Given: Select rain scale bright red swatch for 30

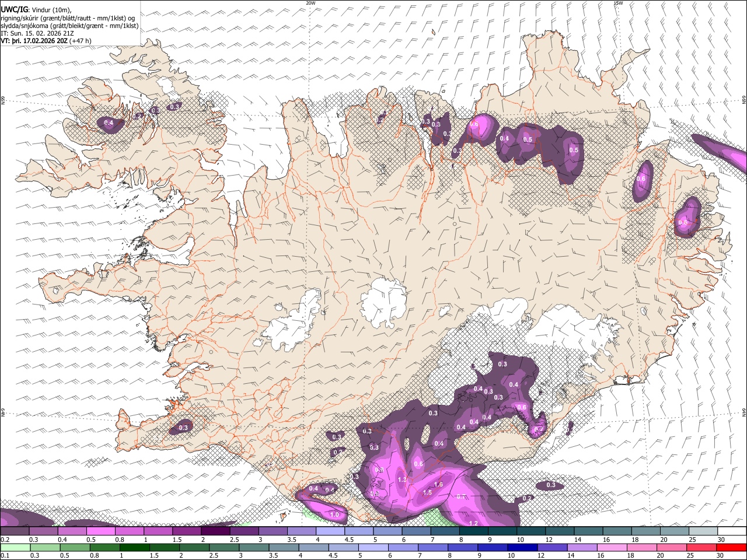Looking at the screenshot, I should coord(732,547).
